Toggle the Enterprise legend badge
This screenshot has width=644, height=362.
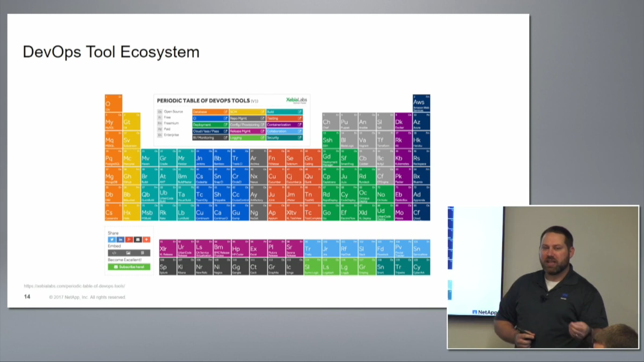160,135
